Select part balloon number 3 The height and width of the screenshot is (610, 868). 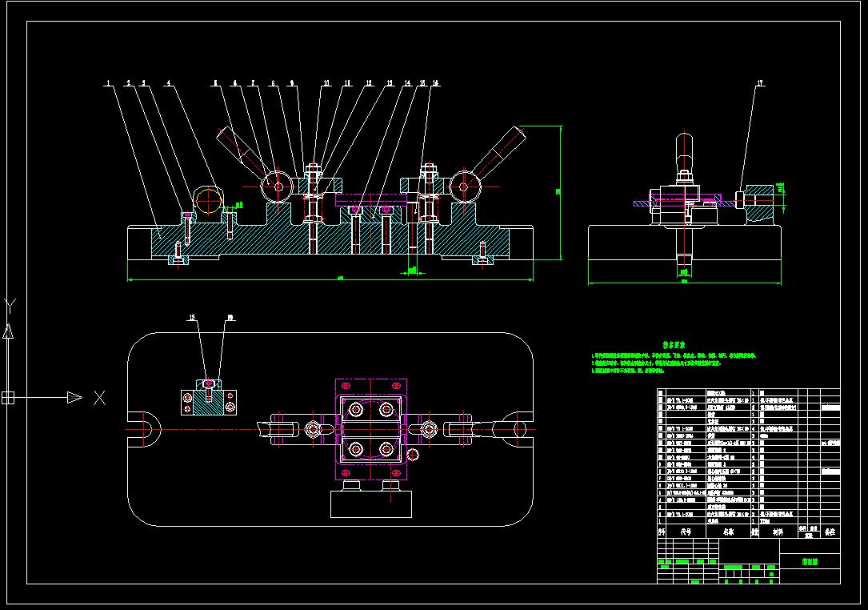pos(143,83)
